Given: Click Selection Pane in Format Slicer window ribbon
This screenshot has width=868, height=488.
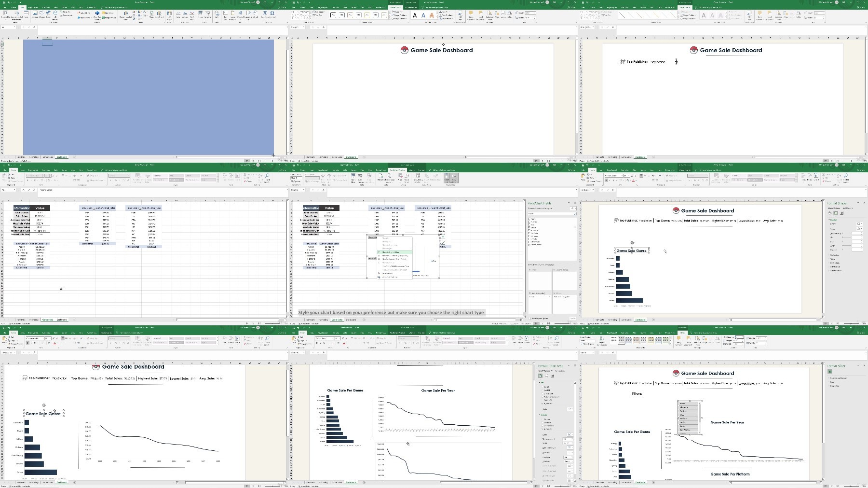Looking at the screenshot, I should 697,342.
